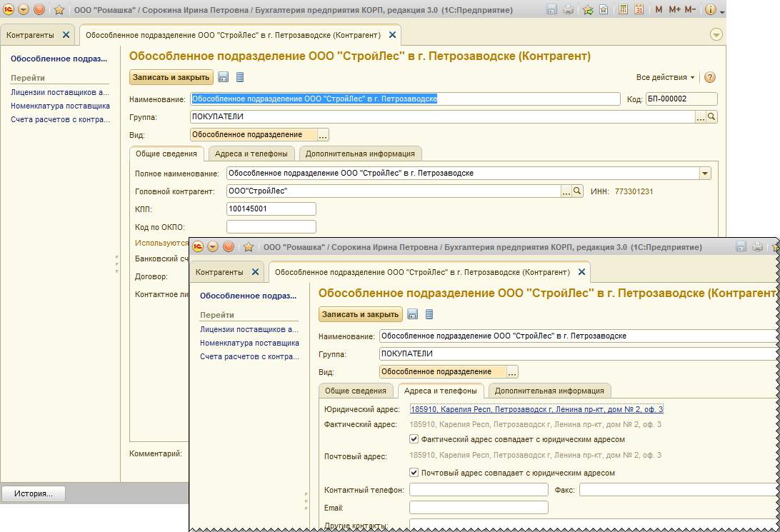
Task: Click the M+ memory add button
Action: [x=674, y=10]
